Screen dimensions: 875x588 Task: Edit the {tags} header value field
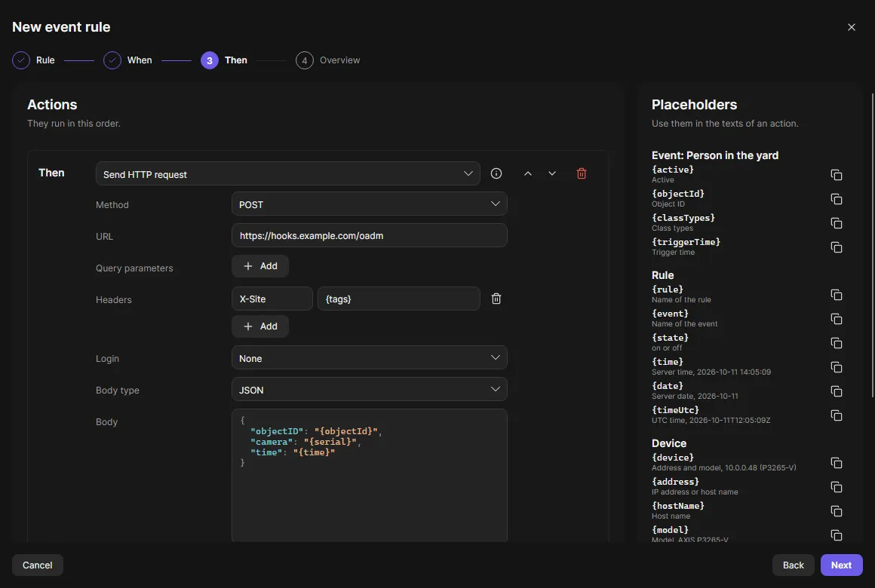click(399, 299)
